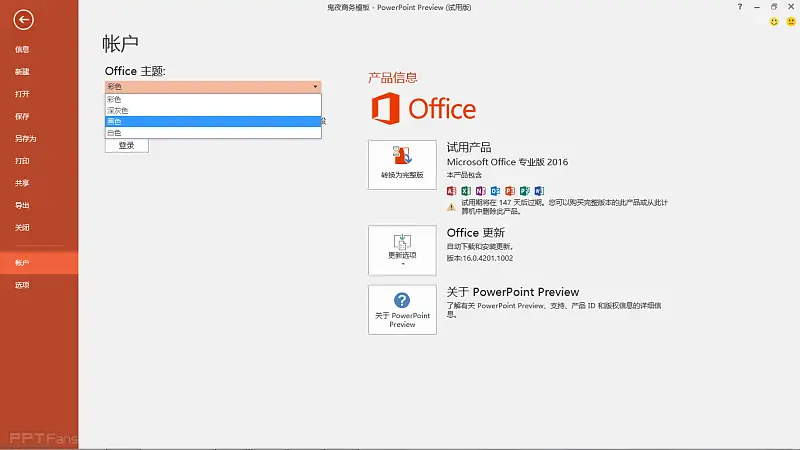The width and height of the screenshot is (800, 450).
Task: Click the Word app icon in product list
Action: (539, 190)
